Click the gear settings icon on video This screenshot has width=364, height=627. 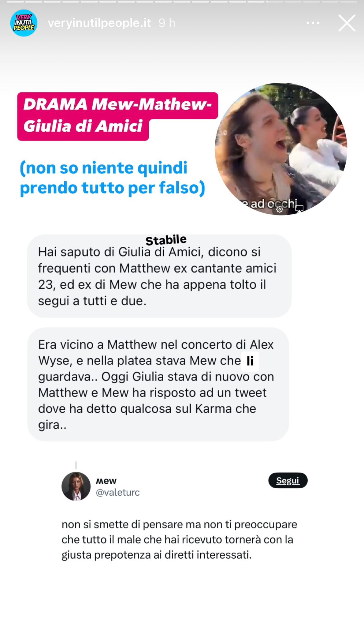(280, 209)
